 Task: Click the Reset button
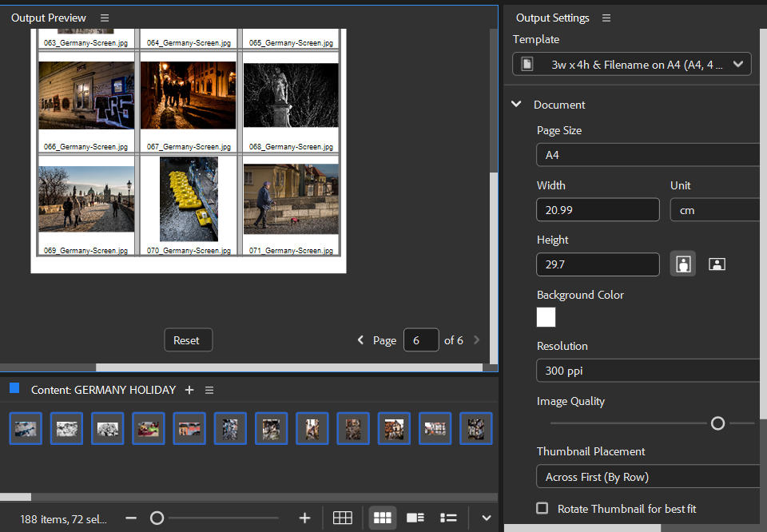pyautogui.click(x=186, y=340)
